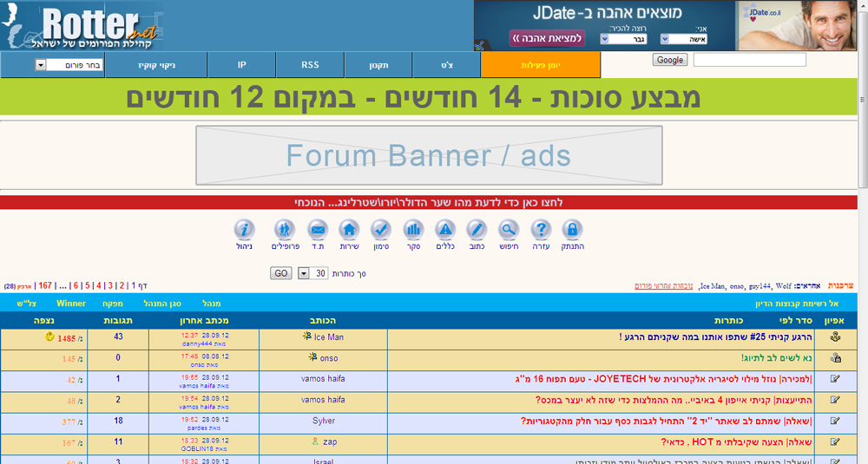Select the IP tab in navigation bar
Screen dimensions: 868x464
[241, 65]
